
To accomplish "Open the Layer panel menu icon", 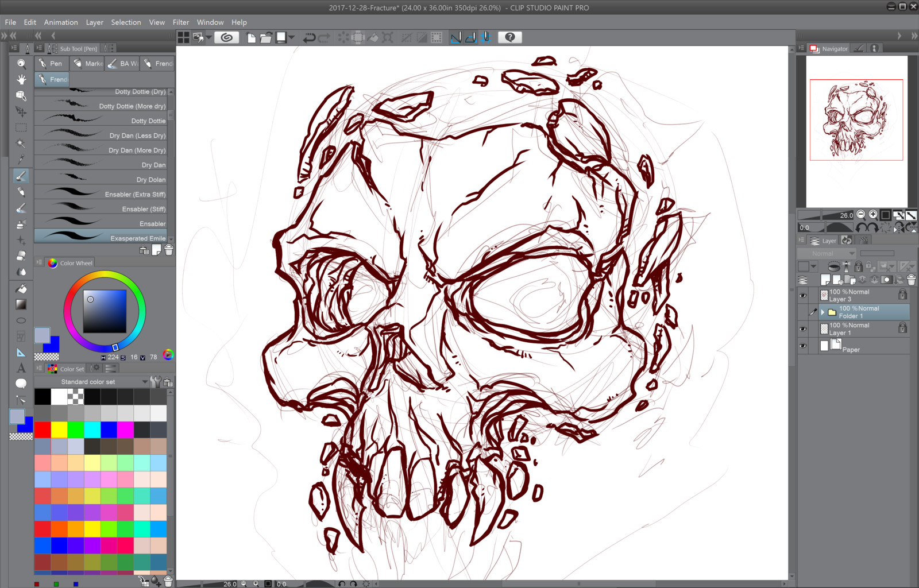I will click(x=801, y=241).
